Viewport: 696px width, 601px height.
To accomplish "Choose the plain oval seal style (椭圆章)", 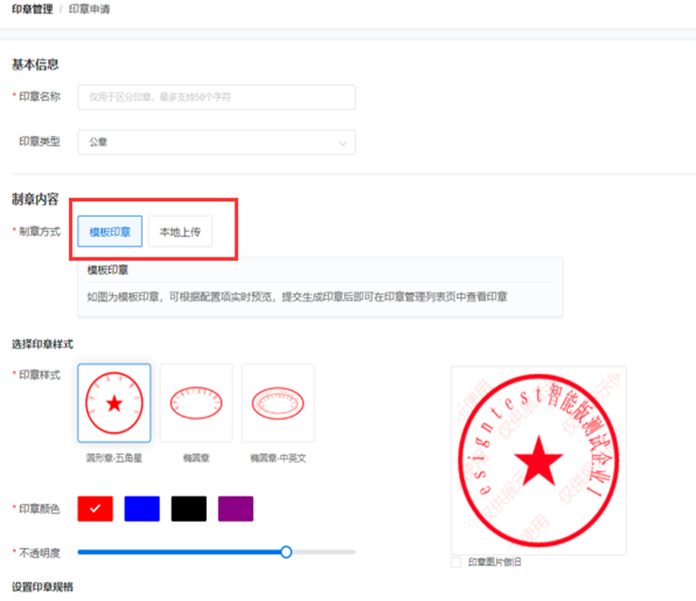I will (x=196, y=403).
